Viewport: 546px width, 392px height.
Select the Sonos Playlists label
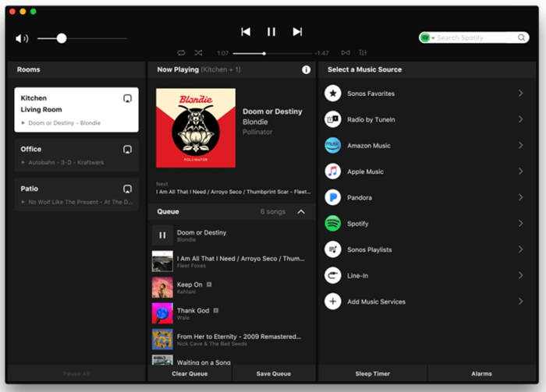click(370, 249)
